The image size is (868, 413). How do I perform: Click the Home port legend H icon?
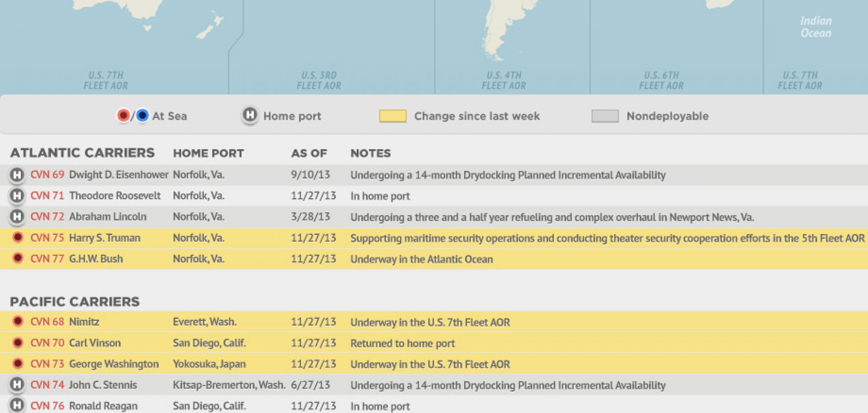250,115
